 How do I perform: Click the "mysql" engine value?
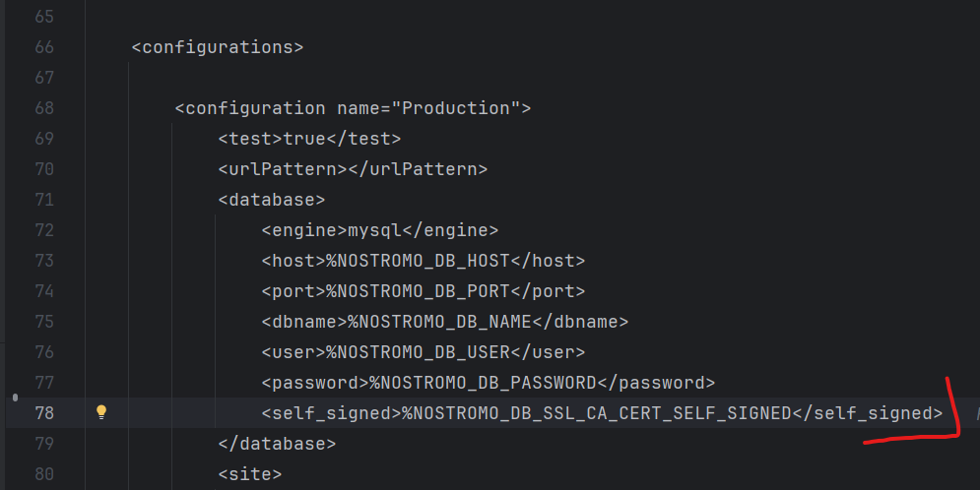pyautogui.click(x=375, y=230)
